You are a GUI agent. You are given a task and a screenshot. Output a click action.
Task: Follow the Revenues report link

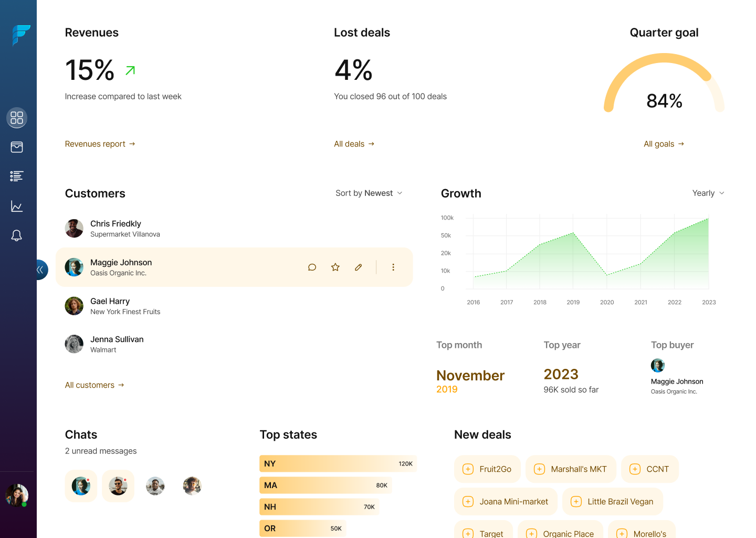(100, 144)
